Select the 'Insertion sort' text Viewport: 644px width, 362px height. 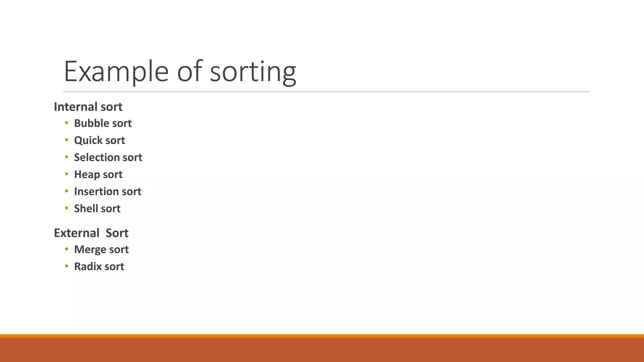(x=108, y=191)
